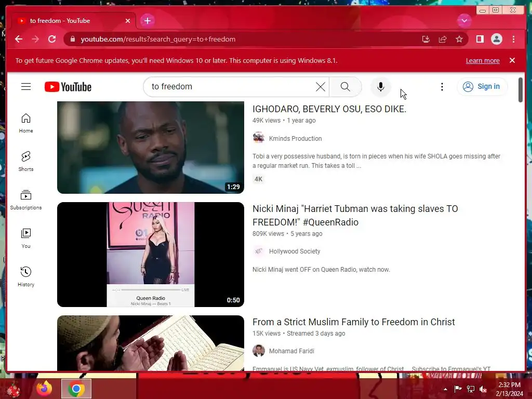
Task: Click the Learn more link in update banner
Action: tap(483, 60)
